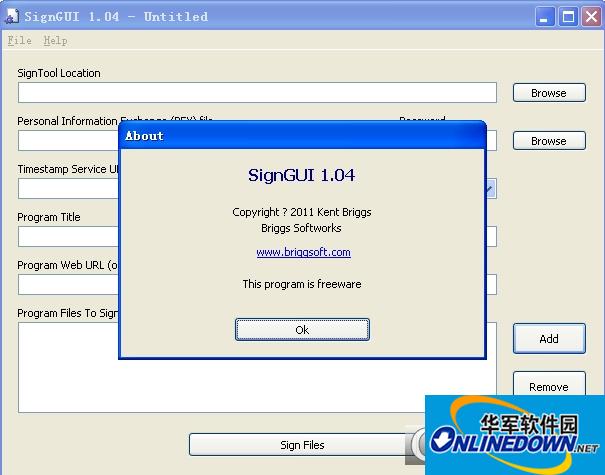Click the Remove button
Viewport: 605px width, 475px height.
549,384
